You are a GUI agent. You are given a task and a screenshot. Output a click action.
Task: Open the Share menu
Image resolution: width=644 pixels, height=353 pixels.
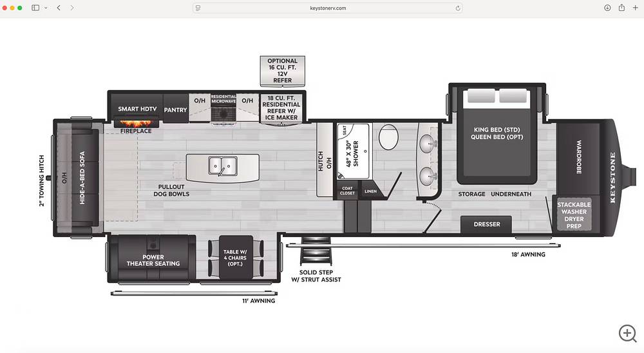(x=621, y=8)
